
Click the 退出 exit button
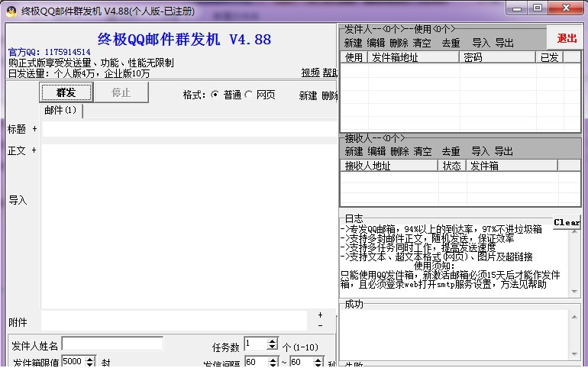tap(567, 38)
